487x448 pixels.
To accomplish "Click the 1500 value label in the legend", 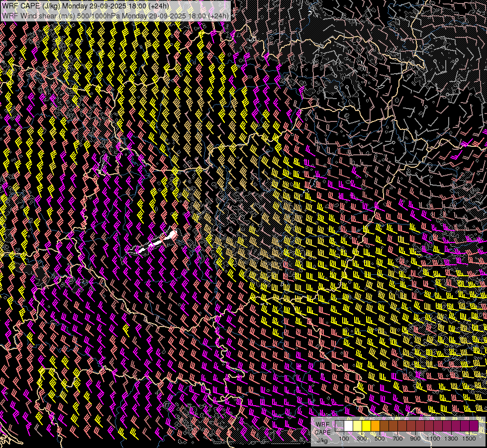I will pos(469,439).
